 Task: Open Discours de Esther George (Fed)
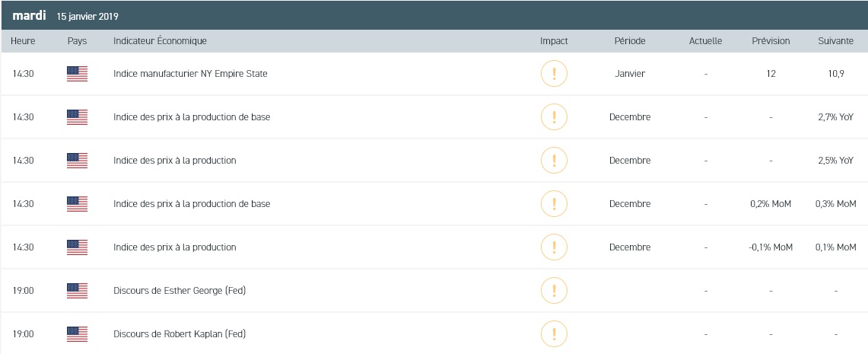pos(180,291)
